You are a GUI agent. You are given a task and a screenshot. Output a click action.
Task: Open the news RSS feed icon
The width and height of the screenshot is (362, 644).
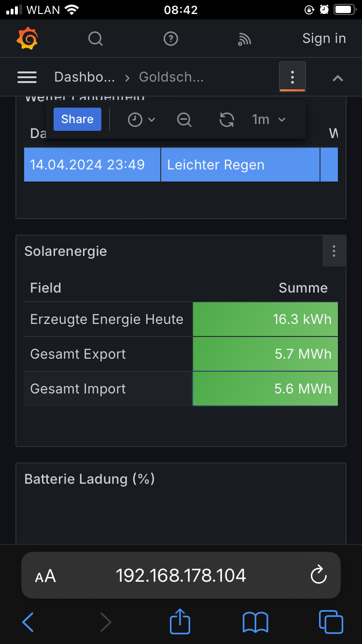tap(244, 39)
